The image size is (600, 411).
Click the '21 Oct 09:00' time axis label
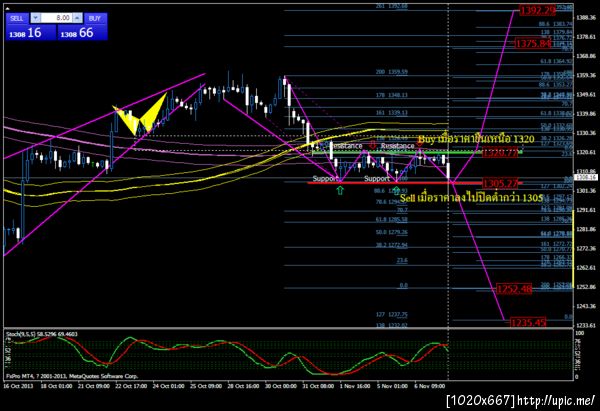pos(94,386)
